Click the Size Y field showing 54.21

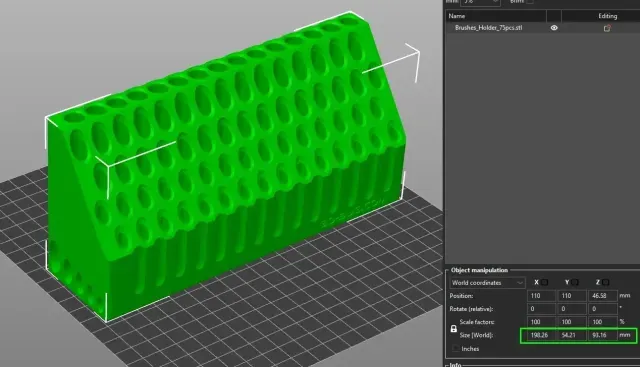572,335
